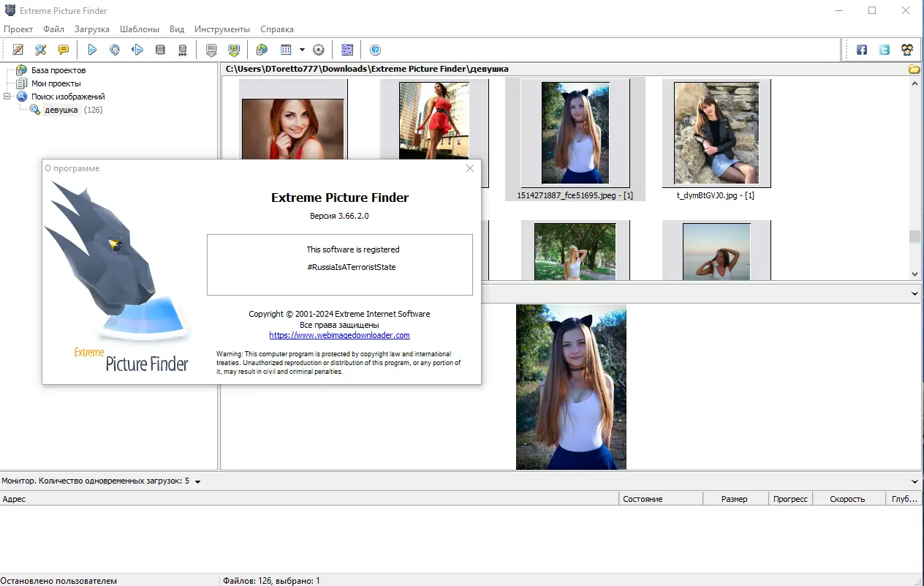924x586 pixels.
Task: Click the yellow folder icon beside path
Action: (914, 69)
